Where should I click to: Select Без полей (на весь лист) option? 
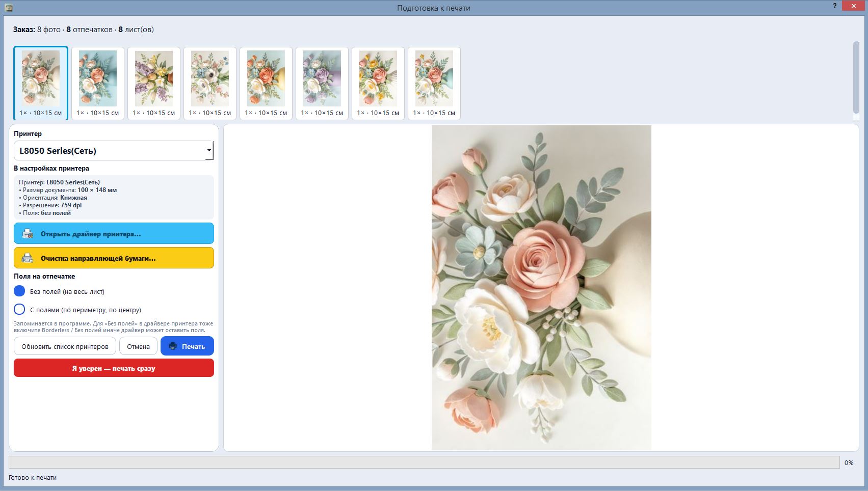point(19,291)
